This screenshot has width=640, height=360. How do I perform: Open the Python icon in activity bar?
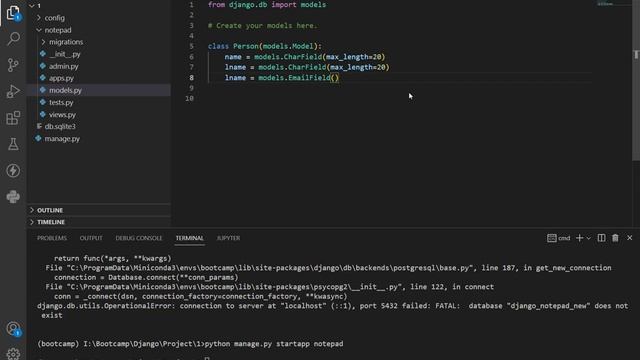coord(13,197)
